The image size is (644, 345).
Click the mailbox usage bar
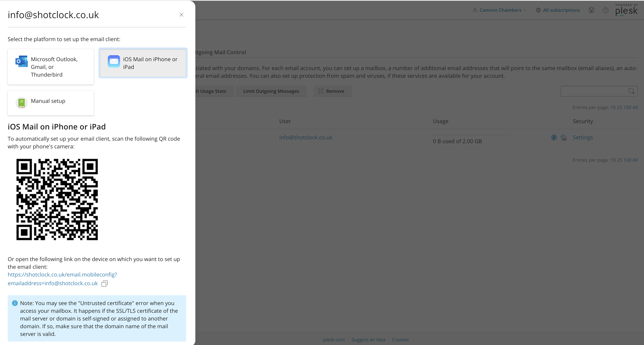(x=471, y=135)
